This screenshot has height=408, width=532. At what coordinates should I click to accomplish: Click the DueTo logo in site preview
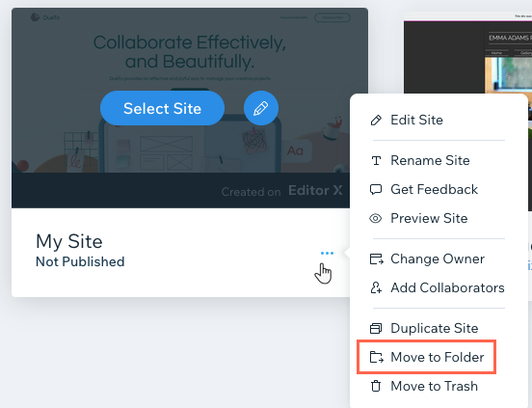(45, 17)
